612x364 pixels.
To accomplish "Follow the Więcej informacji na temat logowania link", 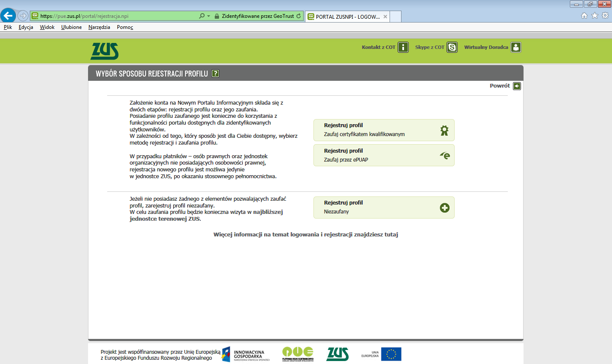I will [305, 234].
